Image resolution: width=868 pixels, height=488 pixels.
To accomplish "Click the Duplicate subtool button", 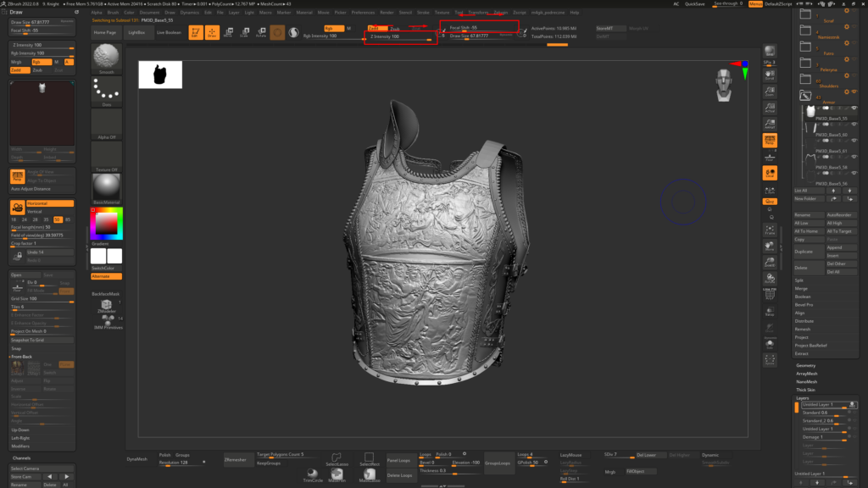I will 804,252.
